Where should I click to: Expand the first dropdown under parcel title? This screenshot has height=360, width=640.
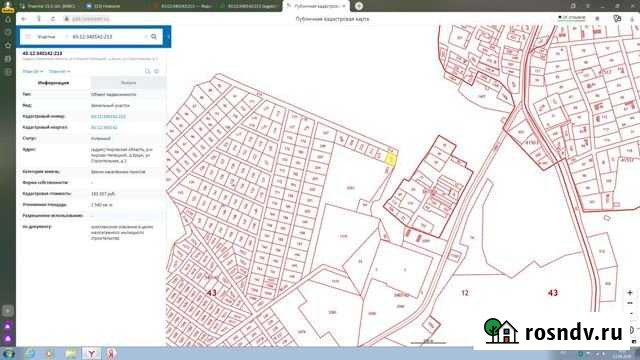pyautogui.click(x=33, y=71)
